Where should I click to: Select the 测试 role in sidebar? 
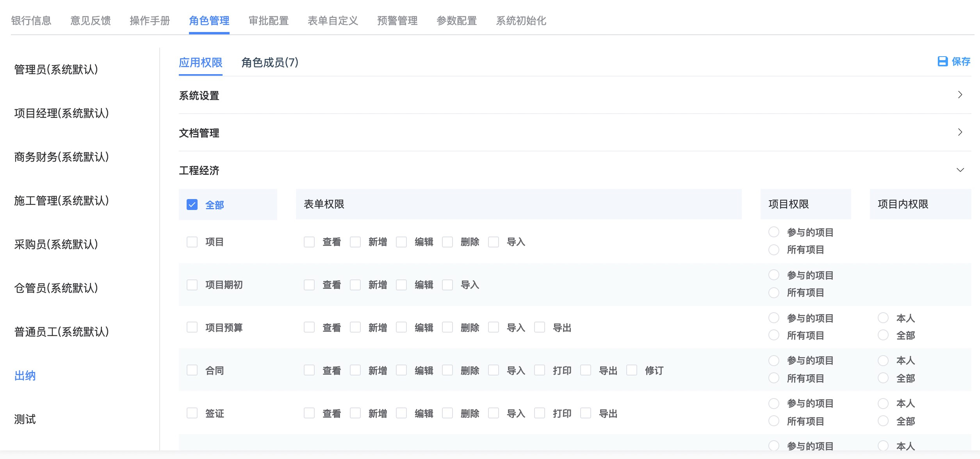[x=25, y=419]
